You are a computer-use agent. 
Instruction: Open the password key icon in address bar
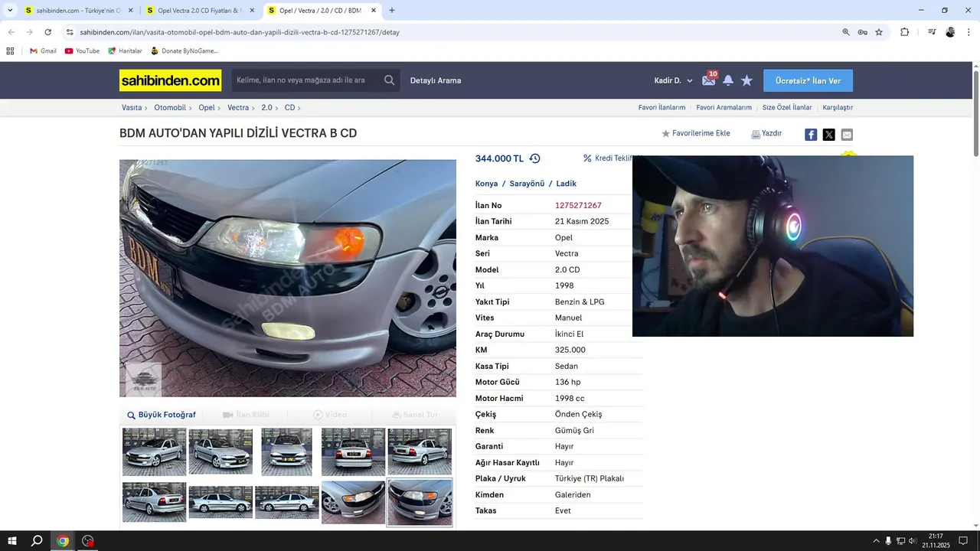click(862, 32)
